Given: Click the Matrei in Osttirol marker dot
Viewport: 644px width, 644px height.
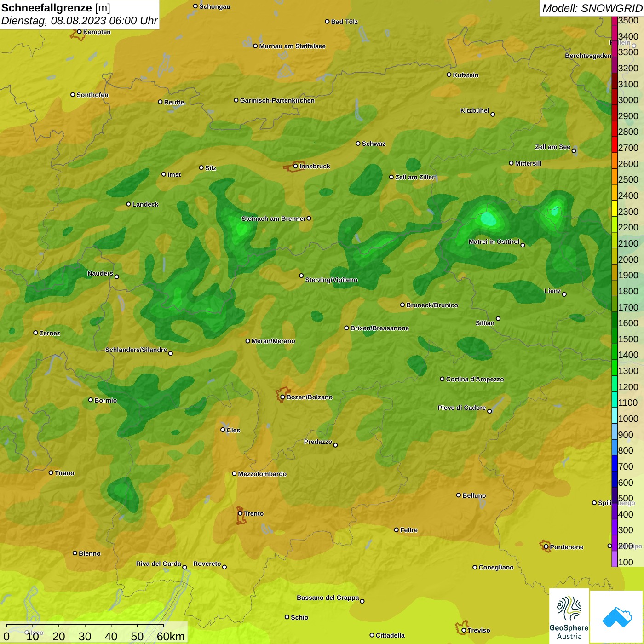Looking at the screenshot, I should [523, 245].
